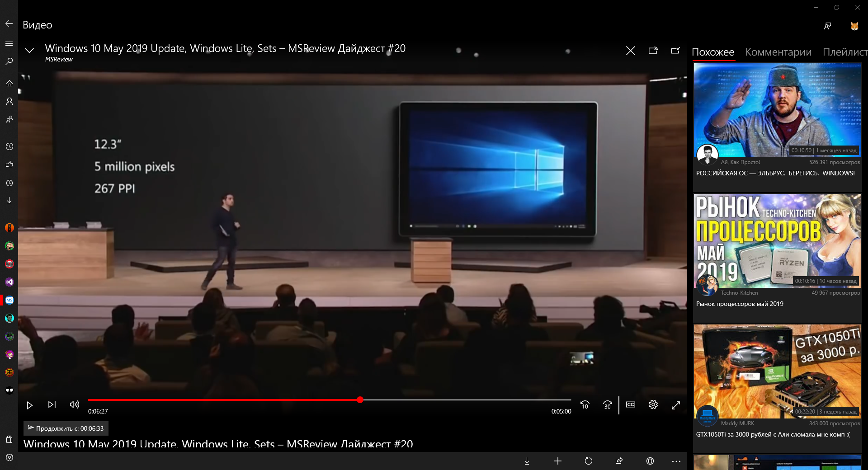The image size is (868, 470).
Task: Switch to the Комментарии tab
Action: coord(778,52)
